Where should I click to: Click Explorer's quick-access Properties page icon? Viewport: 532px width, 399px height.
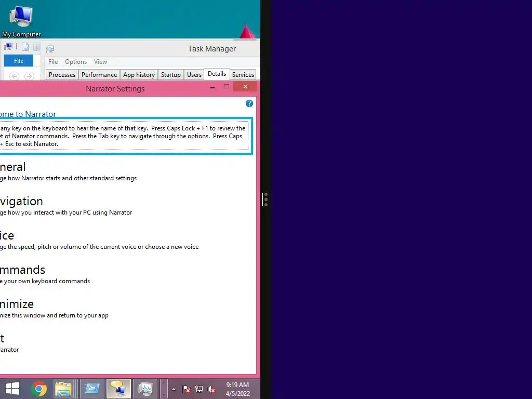25,47
